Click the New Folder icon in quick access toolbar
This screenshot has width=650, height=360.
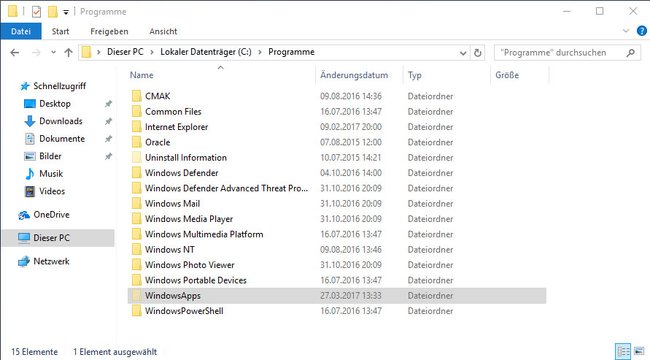pos(52,12)
